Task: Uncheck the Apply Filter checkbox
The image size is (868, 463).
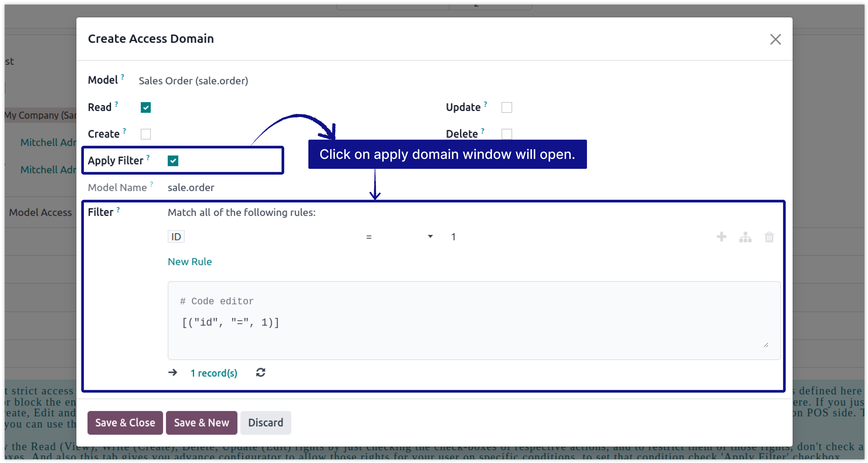Action: (x=173, y=161)
